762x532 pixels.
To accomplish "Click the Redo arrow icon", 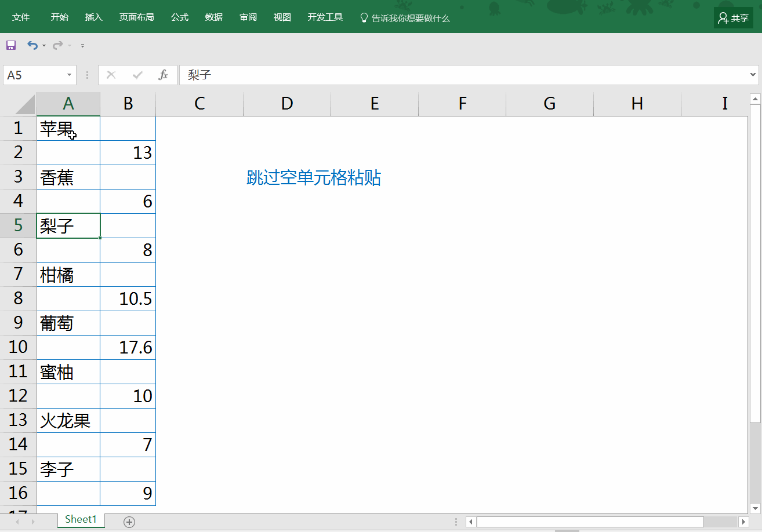I will (57, 45).
